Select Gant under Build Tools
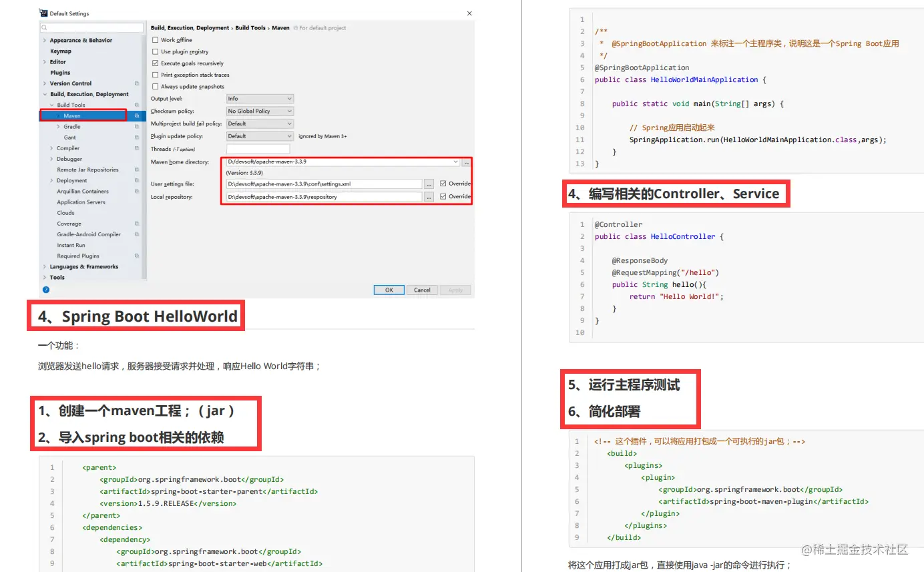Image resolution: width=924 pixels, height=572 pixels. pos(70,137)
